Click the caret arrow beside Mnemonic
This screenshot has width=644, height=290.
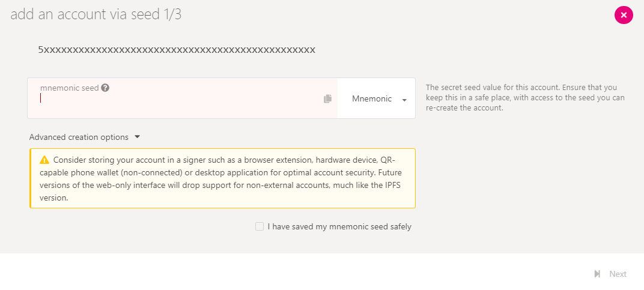[x=404, y=100]
